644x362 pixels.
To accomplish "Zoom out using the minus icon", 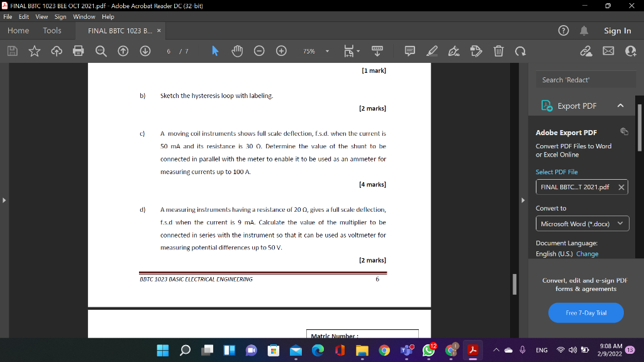I will 259,51.
